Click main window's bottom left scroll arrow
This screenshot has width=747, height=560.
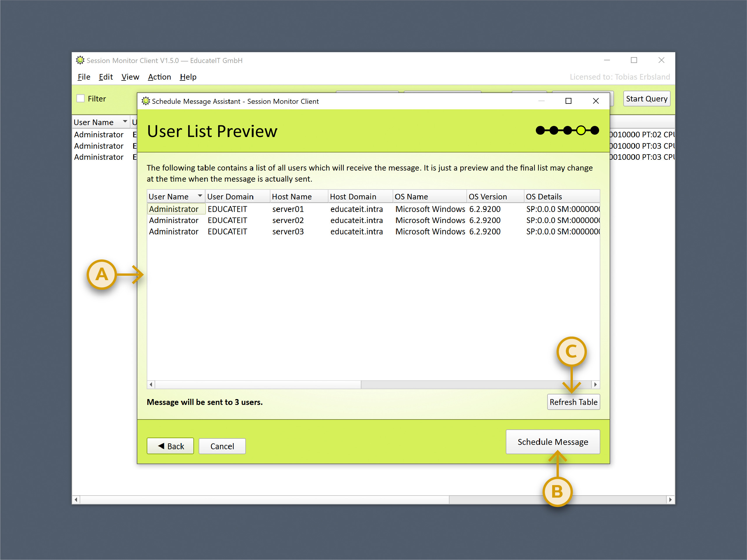[x=76, y=500]
